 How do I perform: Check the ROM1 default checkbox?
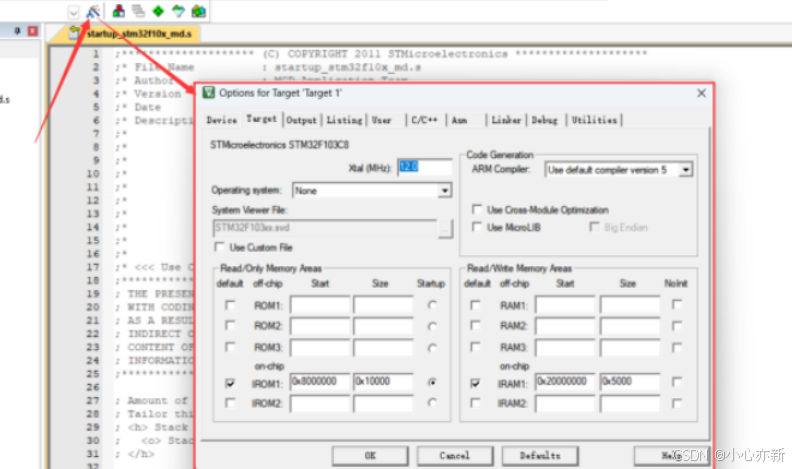[230, 305]
